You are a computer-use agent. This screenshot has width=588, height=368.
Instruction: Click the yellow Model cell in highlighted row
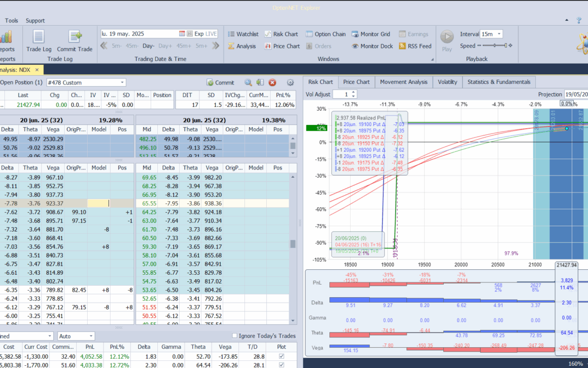click(99, 203)
